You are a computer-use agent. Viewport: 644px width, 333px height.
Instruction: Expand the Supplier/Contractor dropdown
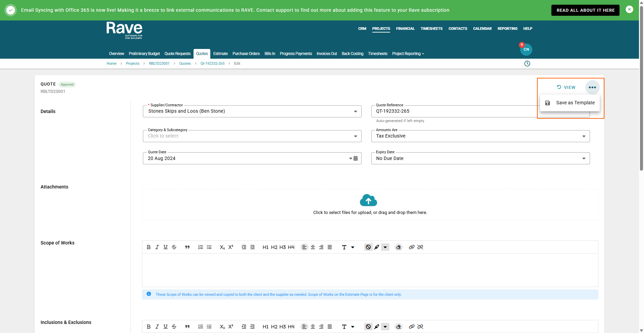tap(356, 111)
